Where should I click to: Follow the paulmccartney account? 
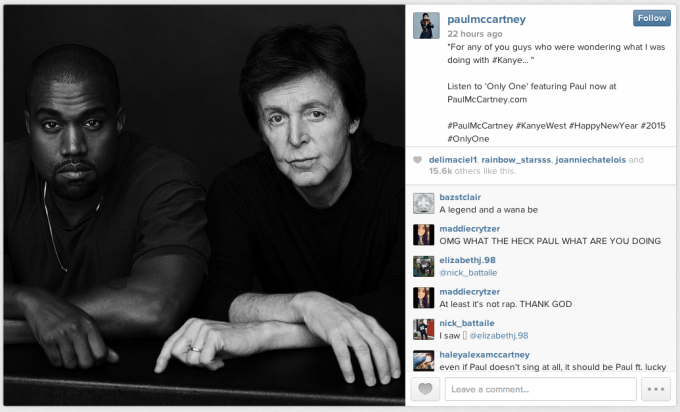(x=651, y=18)
